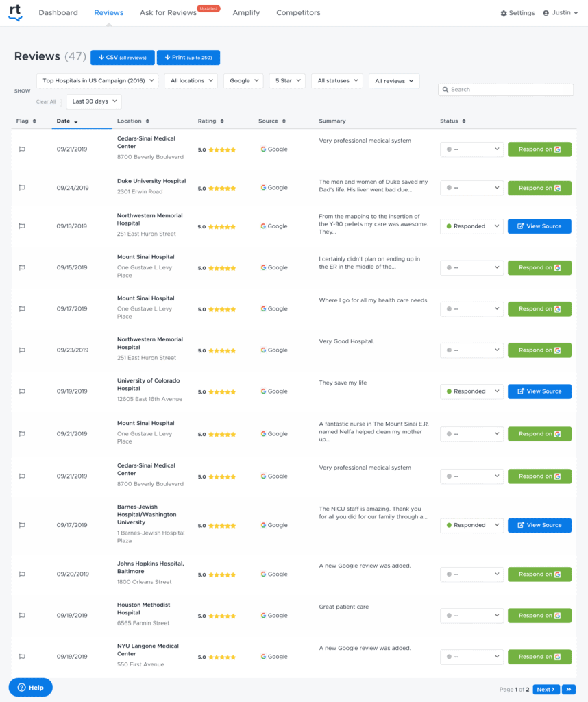588x702 pixels.
Task: Flag the Johns Hopkins Baltimore review
Action: click(x=23, y=574)
